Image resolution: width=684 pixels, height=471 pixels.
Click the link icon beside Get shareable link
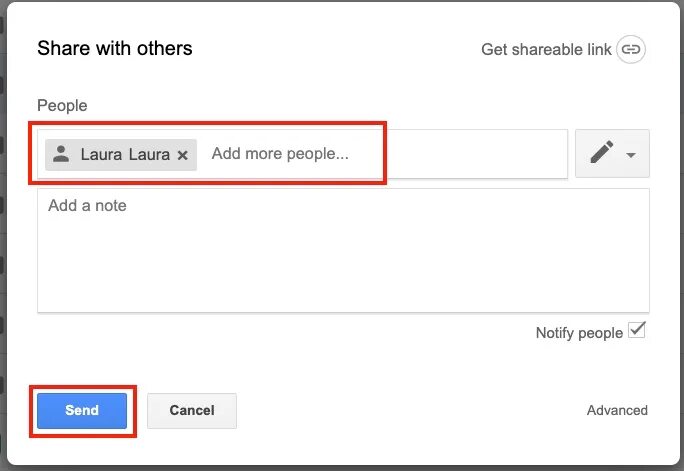point(630,49)
